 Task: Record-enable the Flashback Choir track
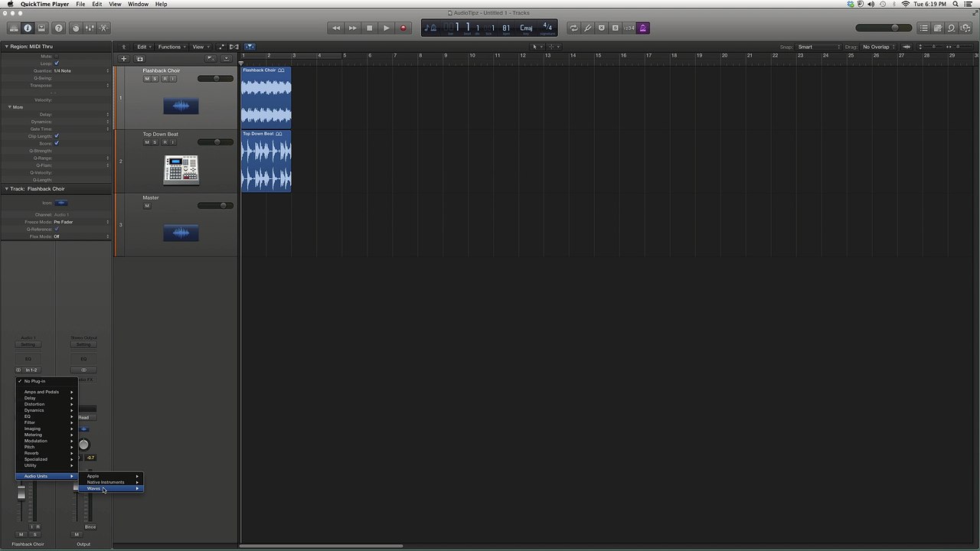pos(165,79)
